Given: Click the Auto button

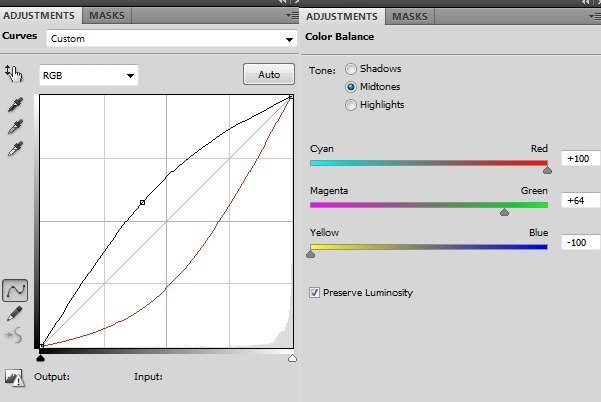Looking at the screenshot, I should click(269, 74).
